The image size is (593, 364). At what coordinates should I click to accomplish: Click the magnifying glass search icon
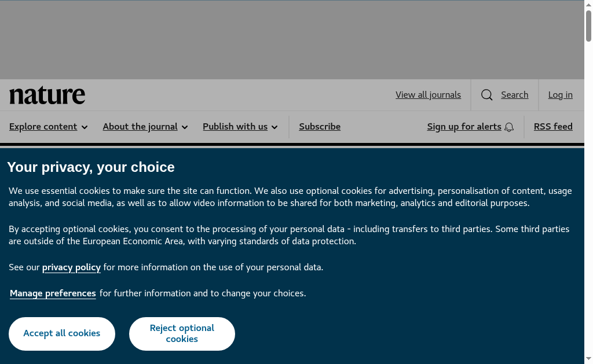[x=487, y=95]
